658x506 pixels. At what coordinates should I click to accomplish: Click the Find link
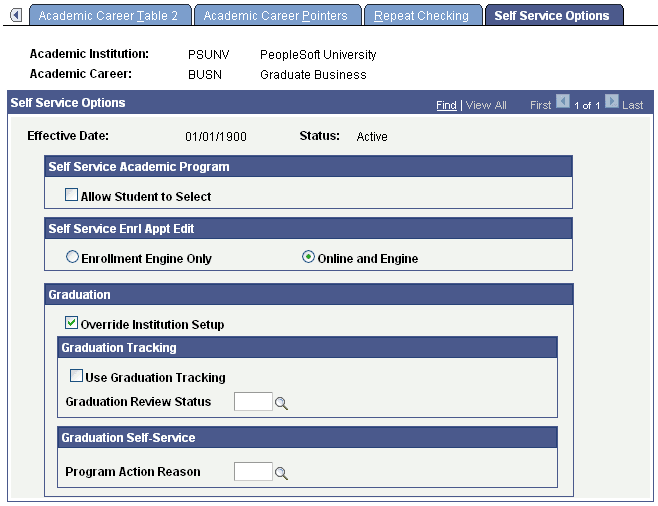coord(446,105)
